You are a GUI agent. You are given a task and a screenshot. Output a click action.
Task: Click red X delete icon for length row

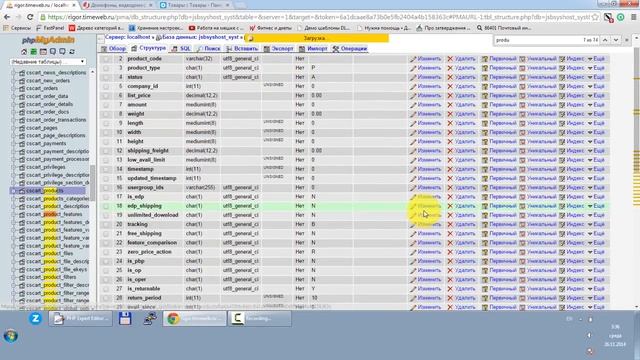[450, 123]
